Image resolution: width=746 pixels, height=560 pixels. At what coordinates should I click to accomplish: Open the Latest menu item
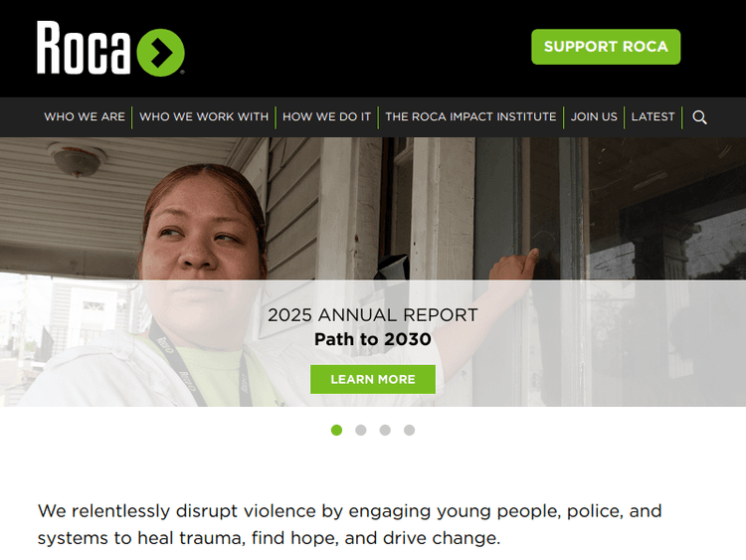pyautogui.click(x=653, y=116)
